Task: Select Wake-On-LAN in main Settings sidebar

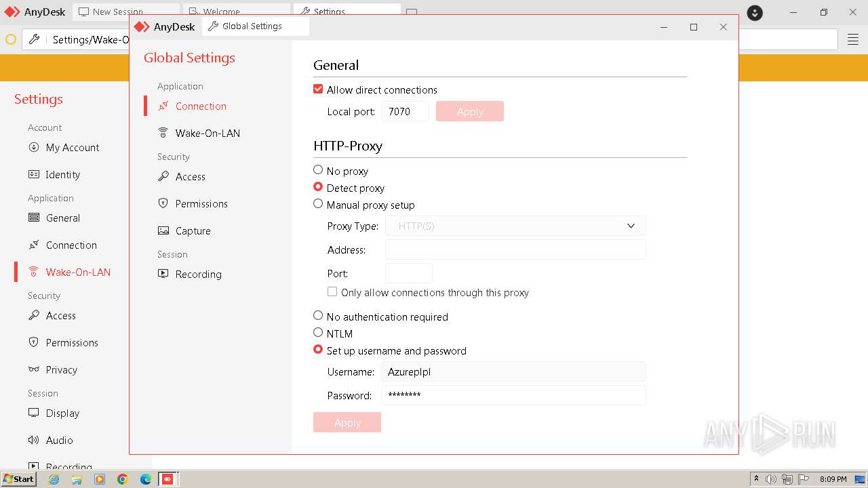Action: [x=78, y=272]
